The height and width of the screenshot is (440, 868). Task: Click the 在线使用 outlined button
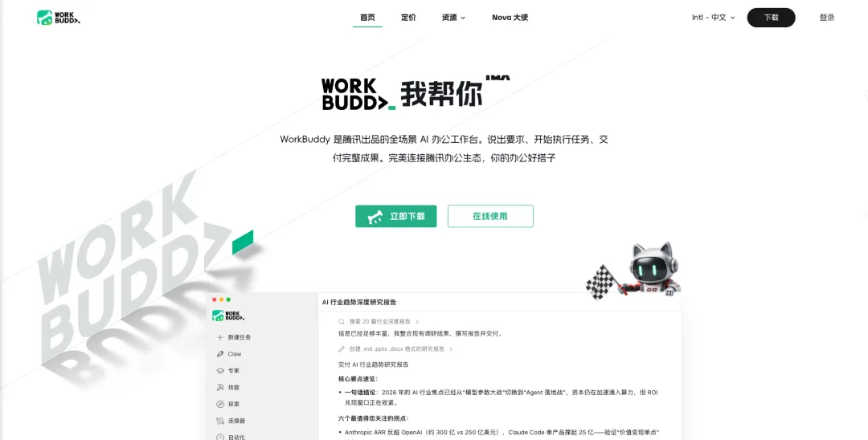(x=490, y=216)
